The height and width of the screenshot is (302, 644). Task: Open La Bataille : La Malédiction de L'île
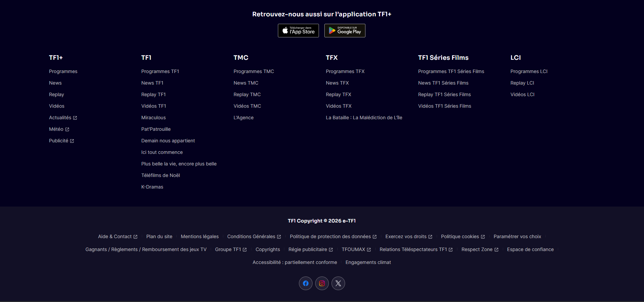point(364,118)
